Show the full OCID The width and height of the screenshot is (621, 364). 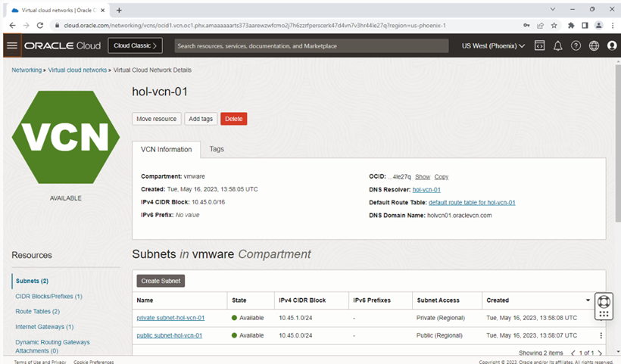tap(423, 177)
